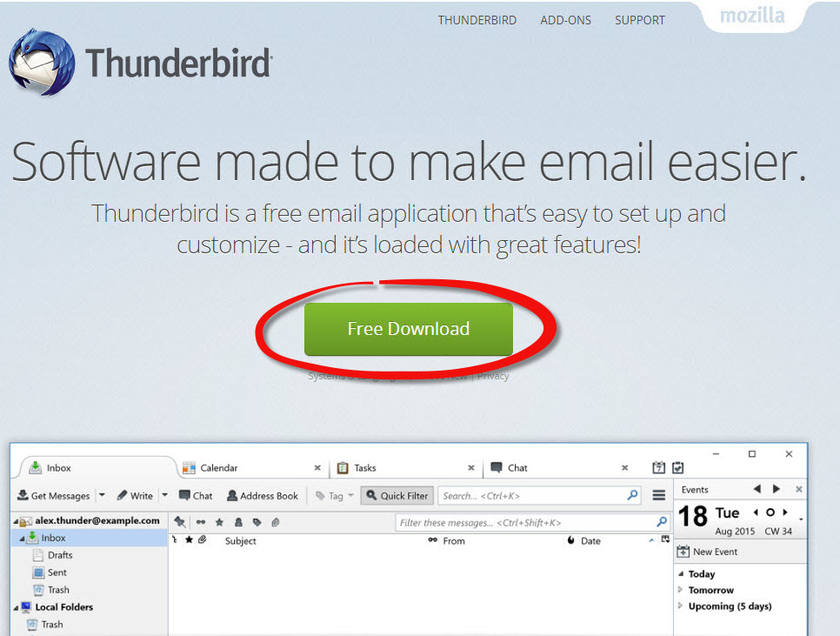The image size is (840, 636).
Task: Switch to the Calendar tab
Action: 218,468
